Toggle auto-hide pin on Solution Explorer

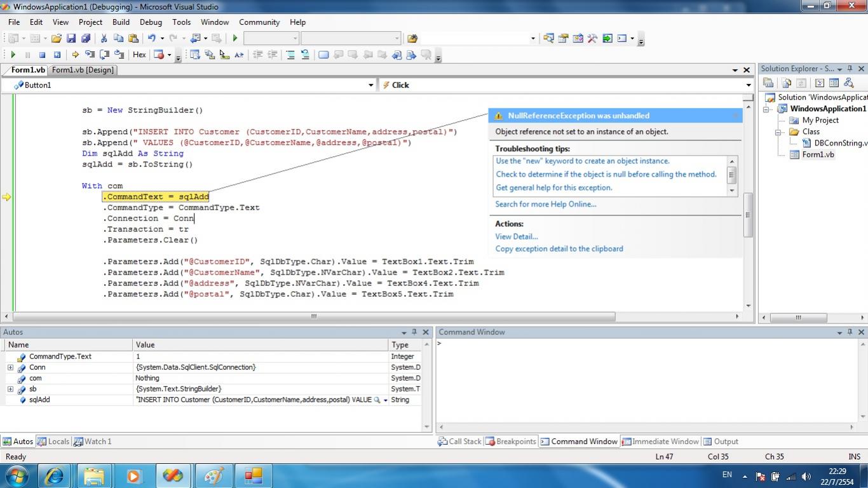click(x=850, y=69)
